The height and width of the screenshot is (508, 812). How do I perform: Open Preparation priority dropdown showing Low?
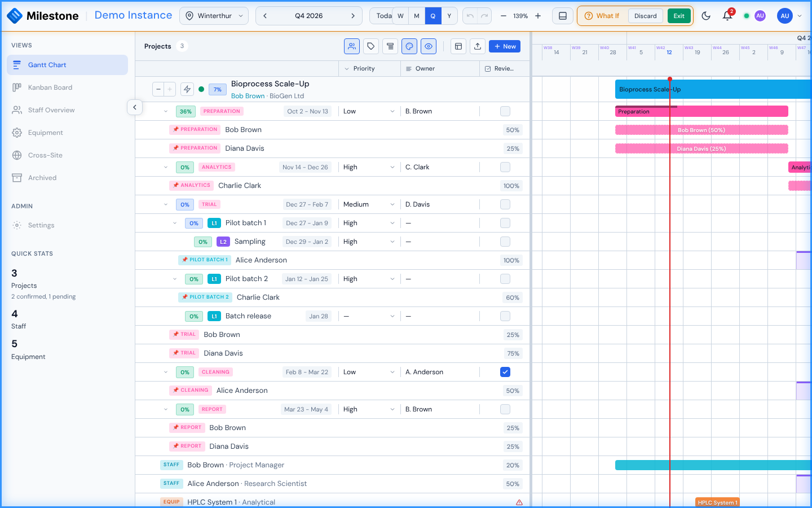[369, 111]
